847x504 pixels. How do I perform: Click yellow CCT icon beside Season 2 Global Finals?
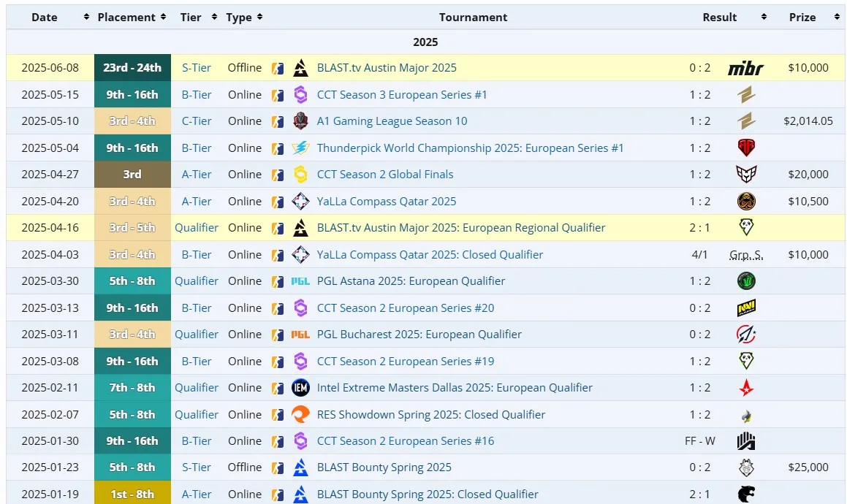tap(300, 174)
